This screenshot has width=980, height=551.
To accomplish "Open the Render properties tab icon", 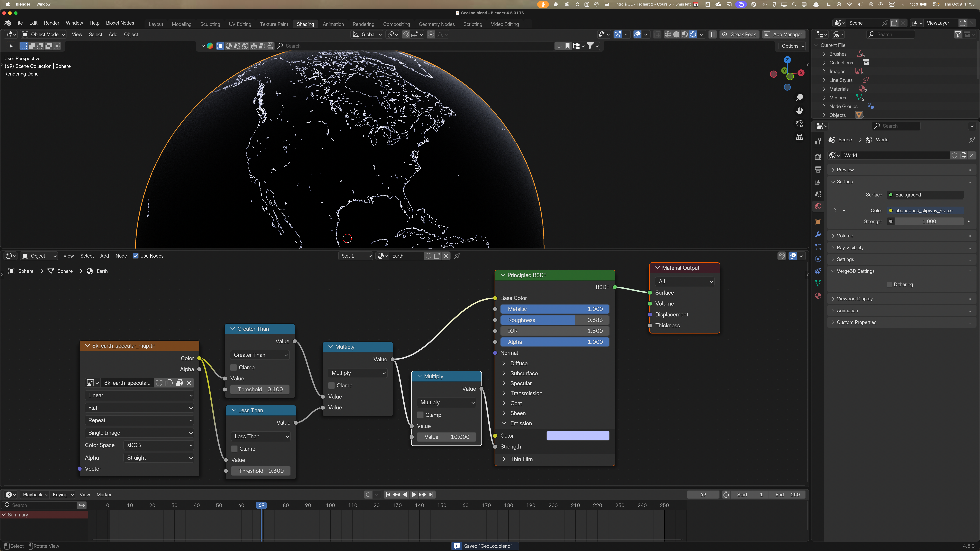I will pyautogui.click(x=818, y=157).
